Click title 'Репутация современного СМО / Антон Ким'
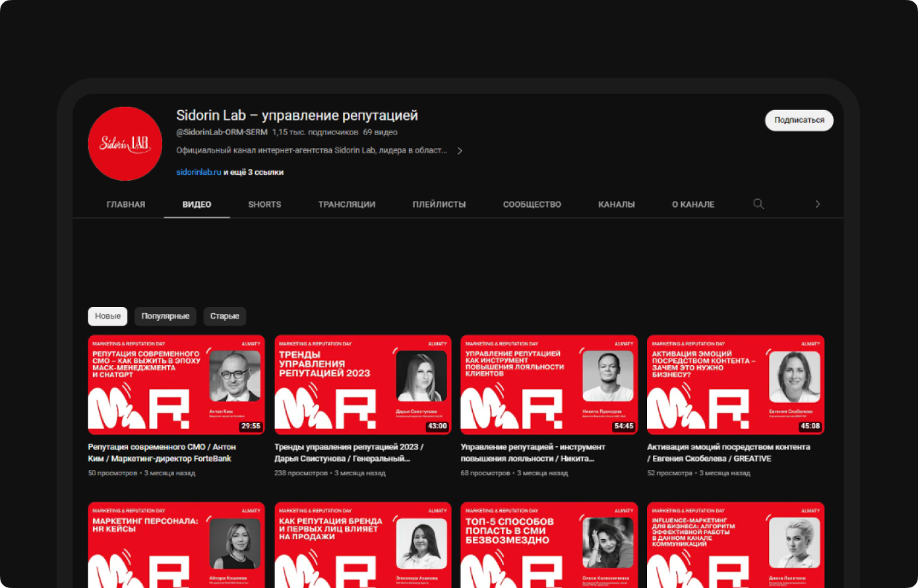 tap(162, 453)
